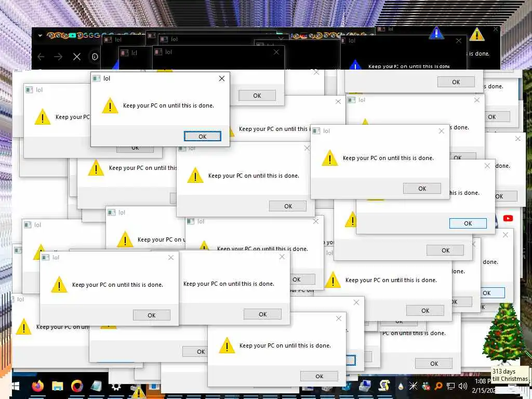Stop page loading with the browser X button

pos(77,57)
